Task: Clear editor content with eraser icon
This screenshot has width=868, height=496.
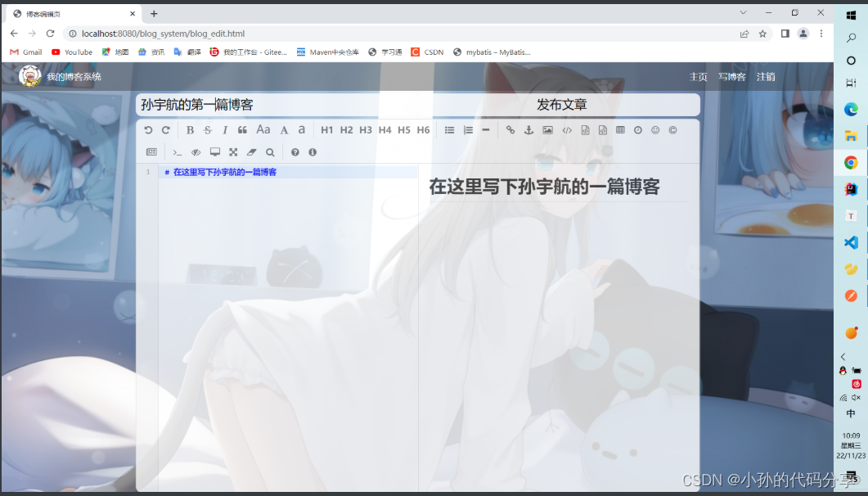Action: click(x=251, y=152)
